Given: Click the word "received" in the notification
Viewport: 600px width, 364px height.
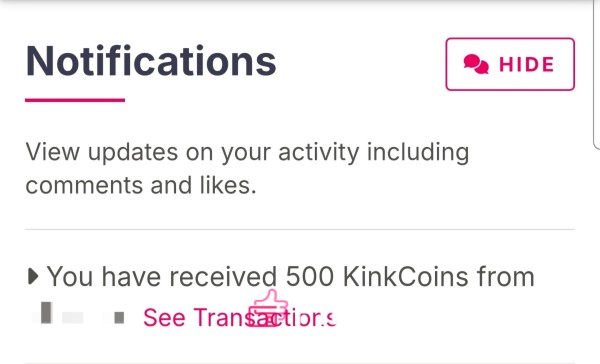Looking at the screenshot, I should coord(223,276).
